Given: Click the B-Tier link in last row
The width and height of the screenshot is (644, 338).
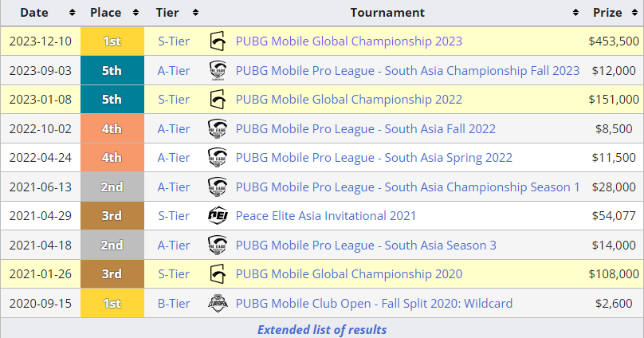Looking at the screenshot, I should (174, 303).
